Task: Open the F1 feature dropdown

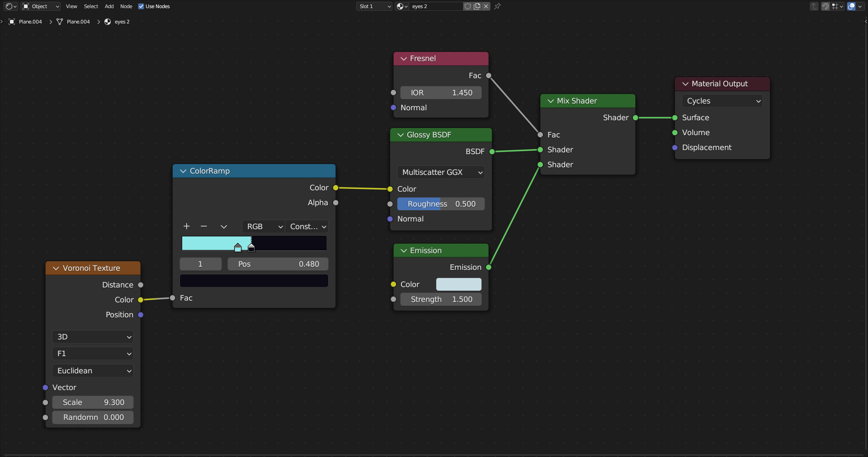Action: [93, 353]
